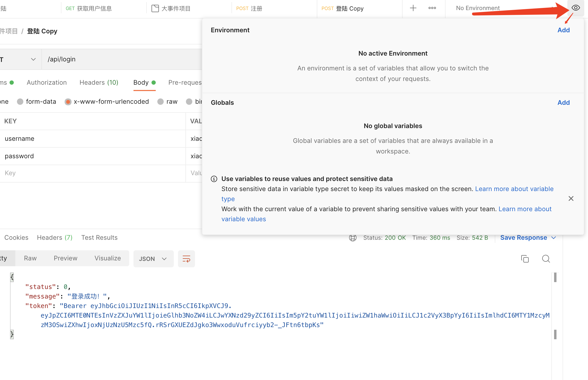Click the plus icon to open new request tab

[x=413, y=8]
